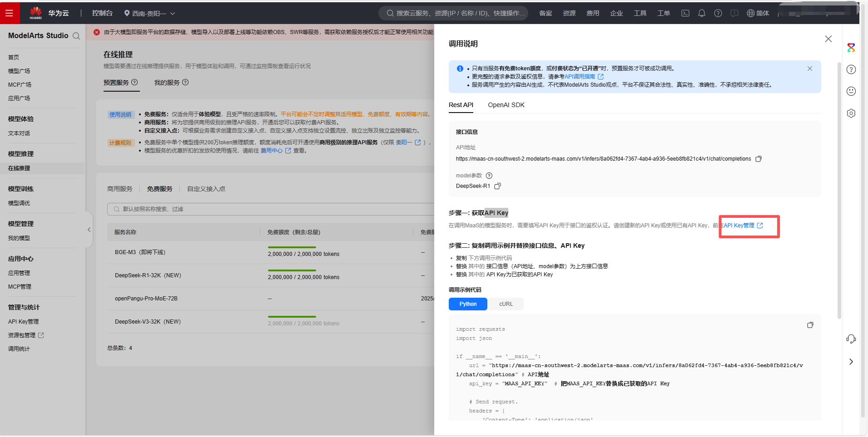Open MCP广场 in sidebar
The image size is (868, 437).
point(20,84)
